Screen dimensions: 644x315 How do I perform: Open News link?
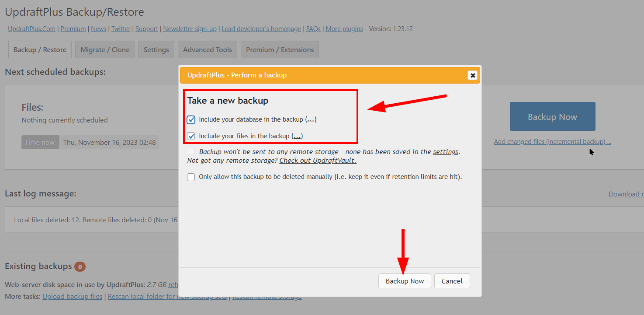(99, 29)
